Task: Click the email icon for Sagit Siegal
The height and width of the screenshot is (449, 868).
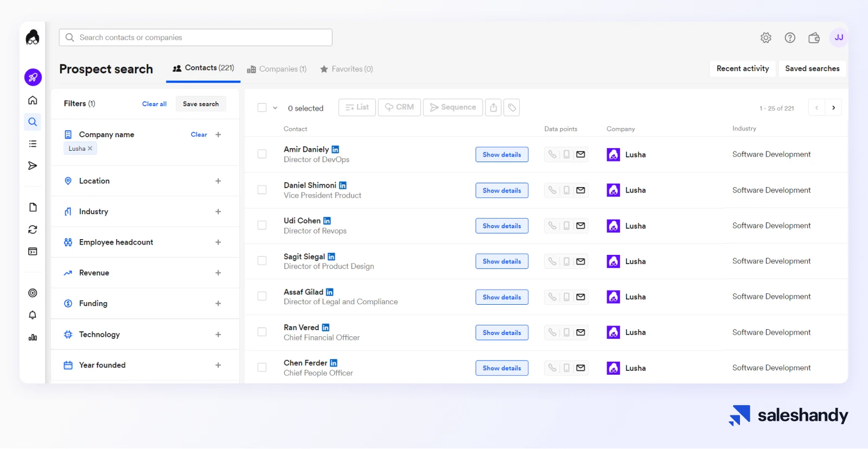Action: point(580,261)
